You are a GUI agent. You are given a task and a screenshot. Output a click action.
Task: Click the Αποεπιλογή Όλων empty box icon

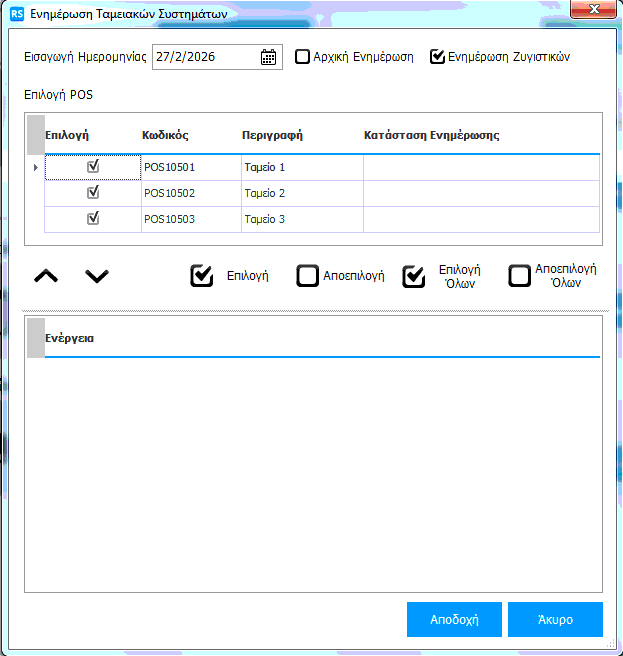pyautogui.click(x=519, y=276)
